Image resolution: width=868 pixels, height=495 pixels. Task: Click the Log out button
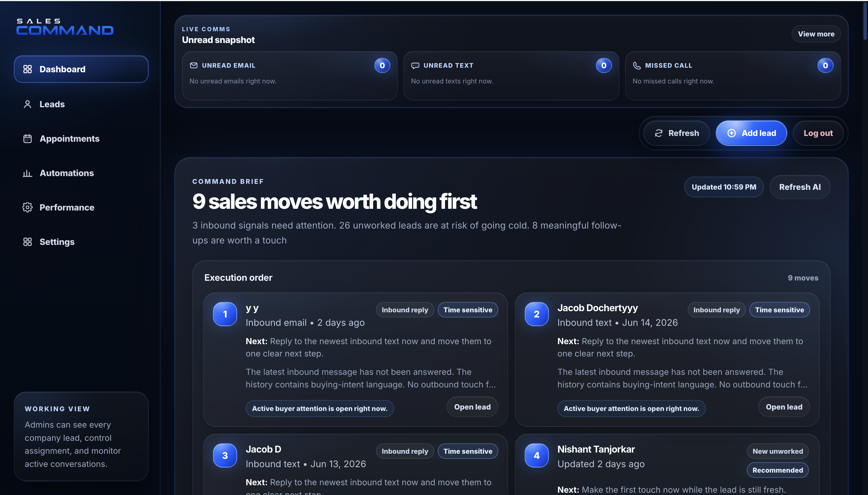(818, 133)
